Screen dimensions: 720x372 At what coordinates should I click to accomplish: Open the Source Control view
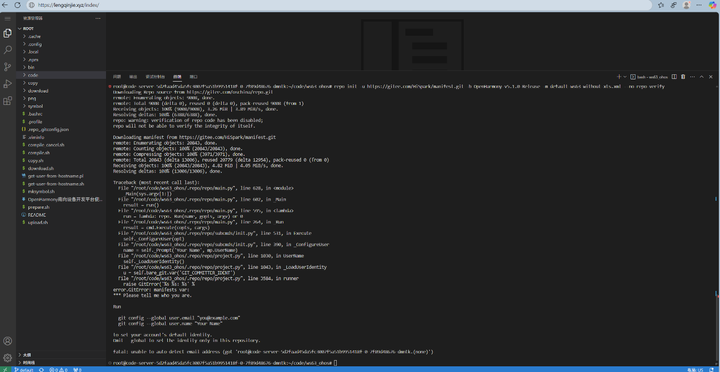click(7, 67)
